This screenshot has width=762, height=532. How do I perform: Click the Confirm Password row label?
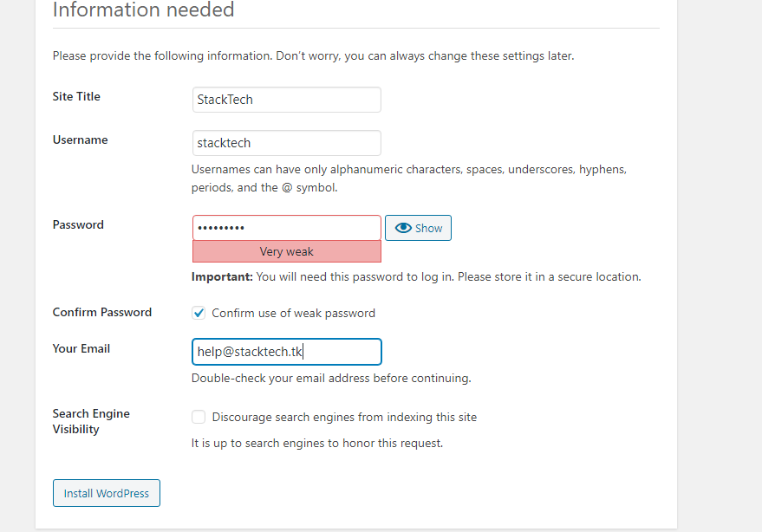click(x=101, y=312)
